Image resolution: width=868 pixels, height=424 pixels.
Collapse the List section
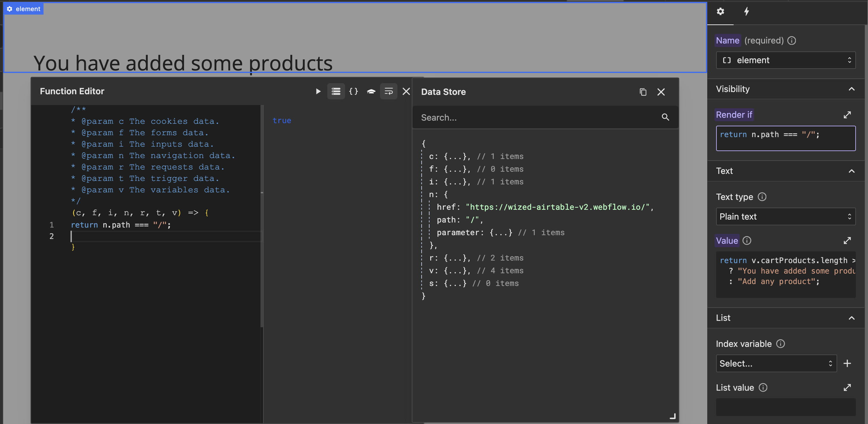tap(851, 318)
